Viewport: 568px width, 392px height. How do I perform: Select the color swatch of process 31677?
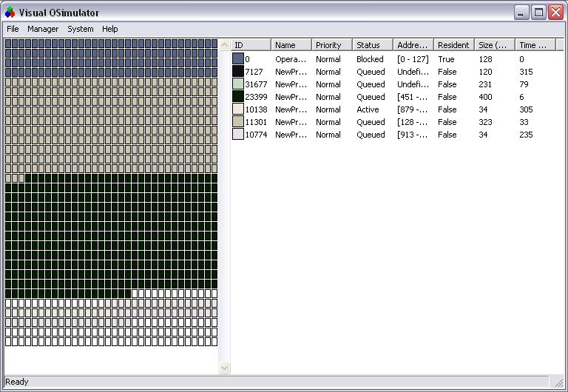coord(238,84)
